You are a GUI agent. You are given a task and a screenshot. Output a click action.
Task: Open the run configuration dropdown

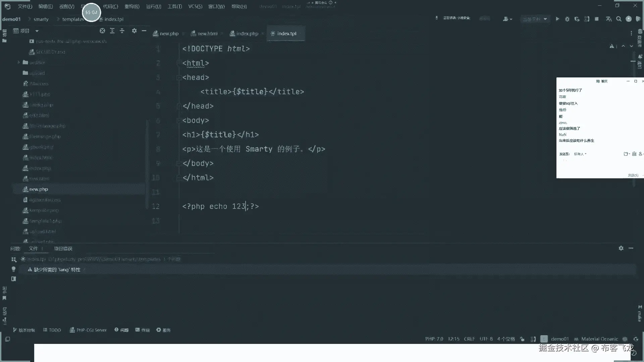point(535,19)
